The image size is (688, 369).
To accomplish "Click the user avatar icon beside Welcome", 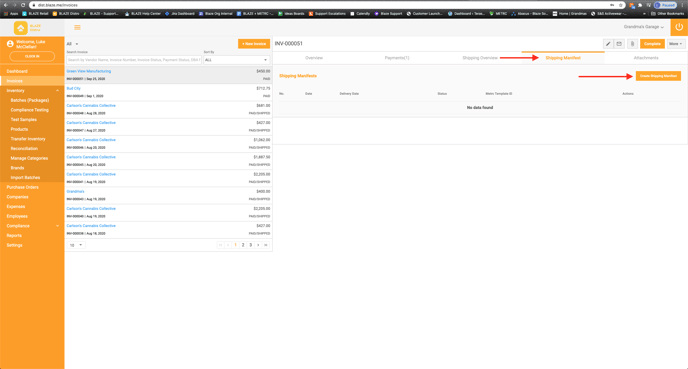I will pyautogui.click(x=10, y=44).
